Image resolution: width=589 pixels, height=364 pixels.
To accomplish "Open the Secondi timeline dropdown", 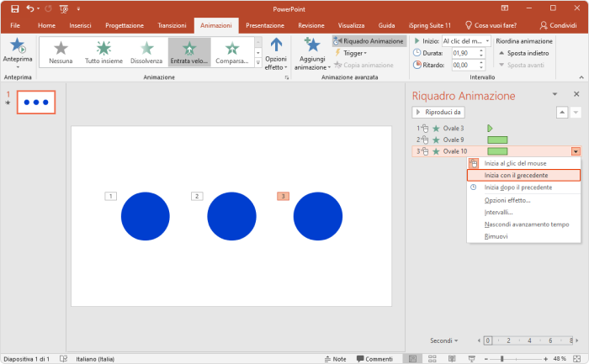I will click(x=444, y=340).
